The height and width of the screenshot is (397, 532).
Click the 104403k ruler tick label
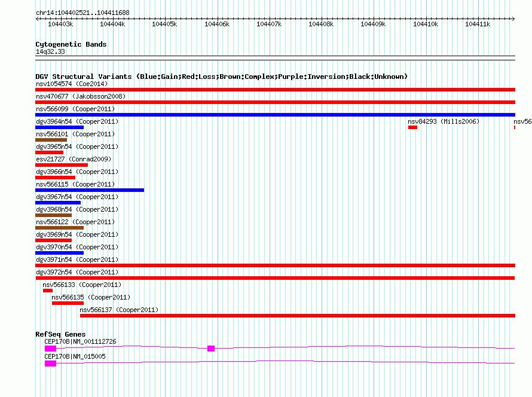pyautogui.click(x=60, y=24)
